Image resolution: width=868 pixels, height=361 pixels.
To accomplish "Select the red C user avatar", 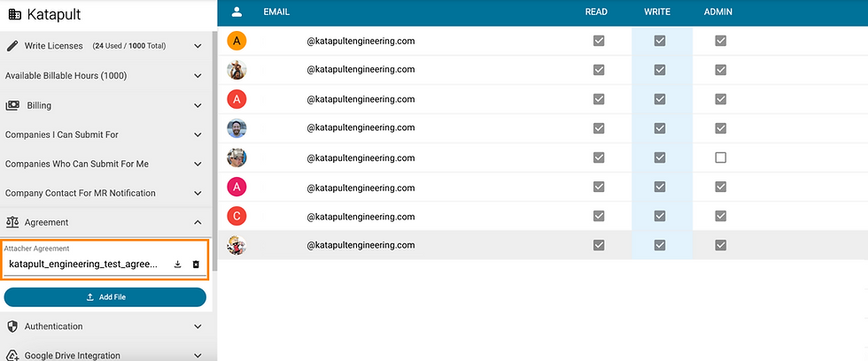I will pos(237,216).
